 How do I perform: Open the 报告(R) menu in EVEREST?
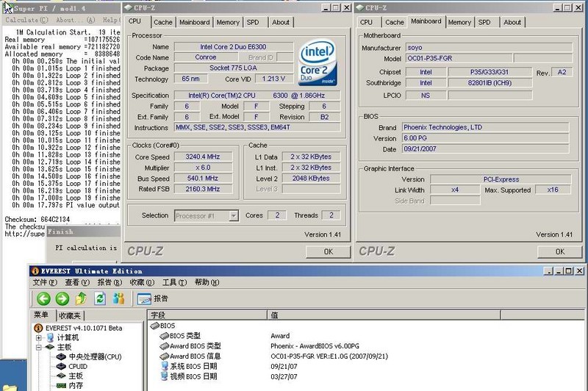(110, 282)
